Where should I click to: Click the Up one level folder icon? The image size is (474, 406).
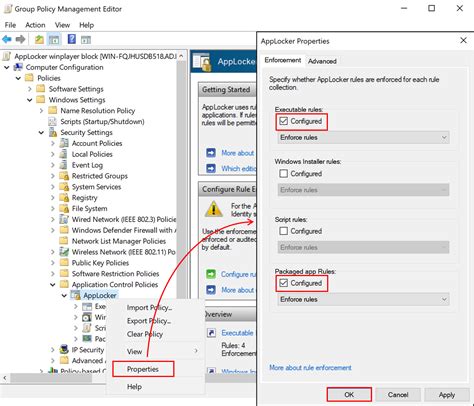39,40
